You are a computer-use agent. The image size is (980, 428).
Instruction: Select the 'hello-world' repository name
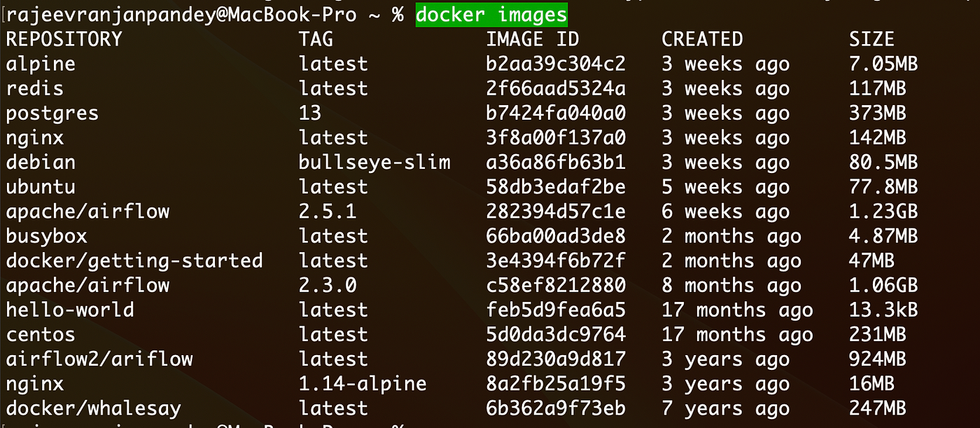(70, 310)
